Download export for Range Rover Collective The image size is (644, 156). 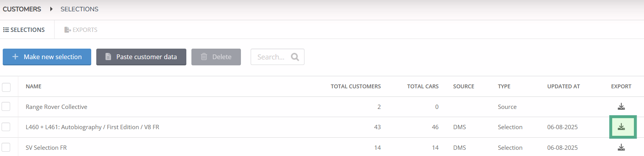point(621,107)
